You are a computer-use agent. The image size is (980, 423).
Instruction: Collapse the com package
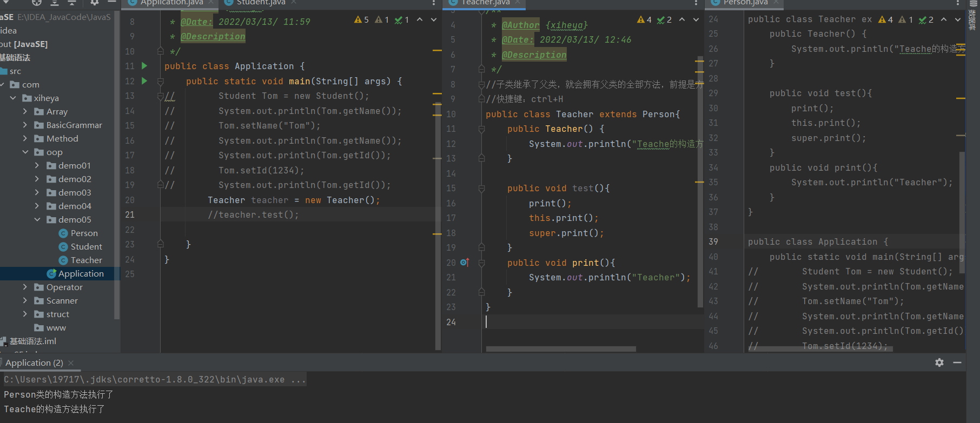pos(3,85)
